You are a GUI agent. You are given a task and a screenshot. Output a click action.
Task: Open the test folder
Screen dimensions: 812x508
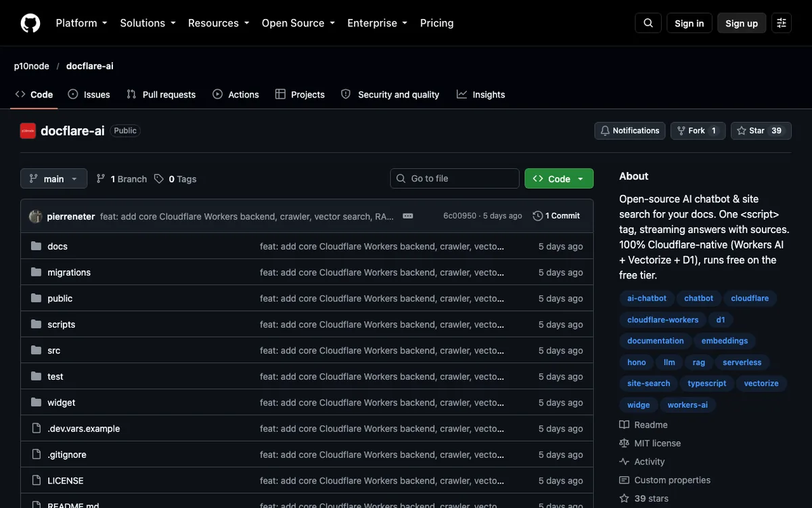pyautogui.click(x=55, y=377)
